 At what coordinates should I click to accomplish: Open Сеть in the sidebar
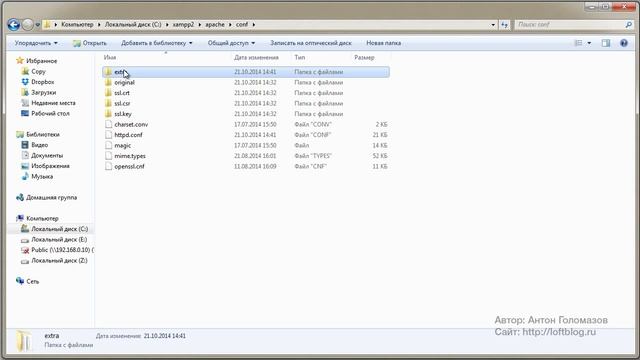[x=33, y=282]
